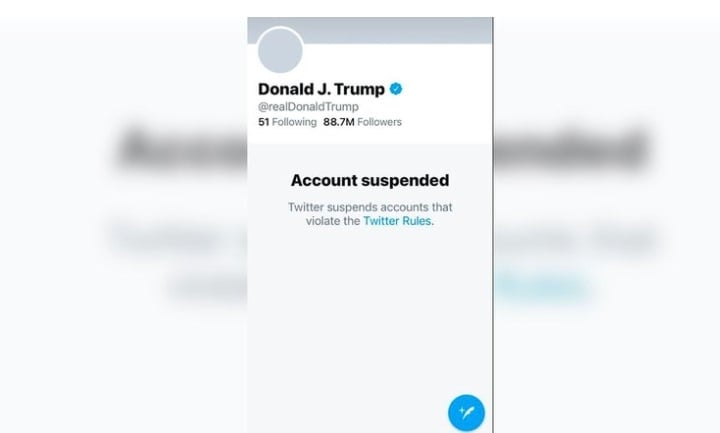720x433 pixels.
Task: Click the 51 following count number
Action: click(x=263, y=122)
